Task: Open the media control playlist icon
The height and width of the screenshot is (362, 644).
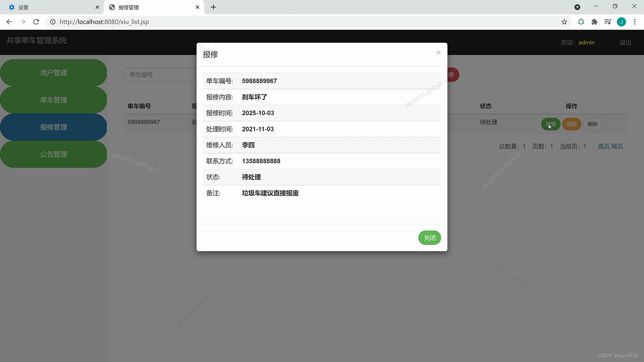Action: point(608,22)
